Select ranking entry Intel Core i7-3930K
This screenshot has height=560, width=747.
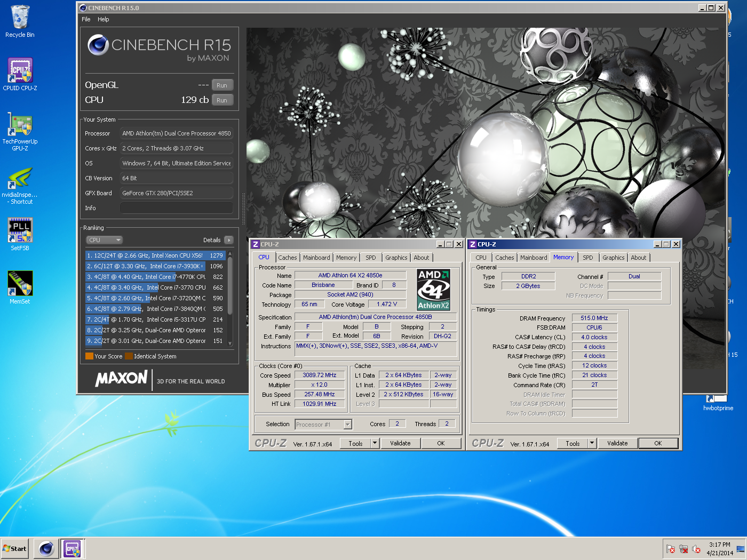click(155, 266)
